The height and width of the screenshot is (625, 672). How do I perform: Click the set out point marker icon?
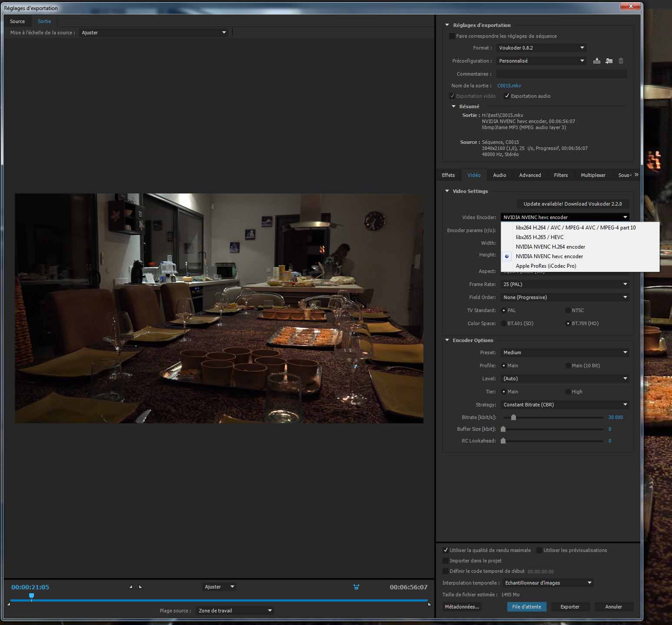click(140, 587)
